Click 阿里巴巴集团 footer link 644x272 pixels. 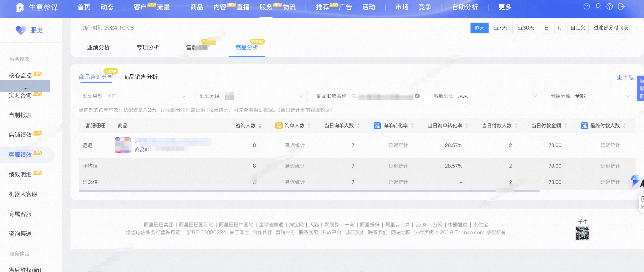(x=158, y=225)
